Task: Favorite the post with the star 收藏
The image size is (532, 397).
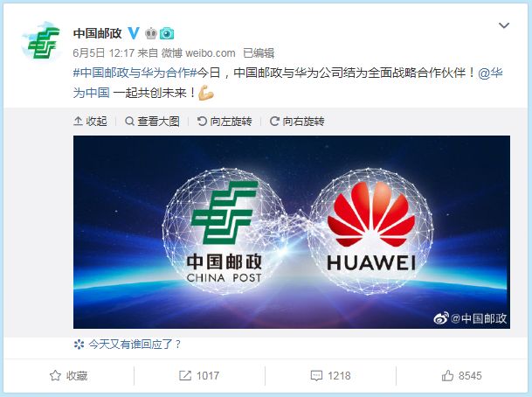Action: [x=68, y=376]
